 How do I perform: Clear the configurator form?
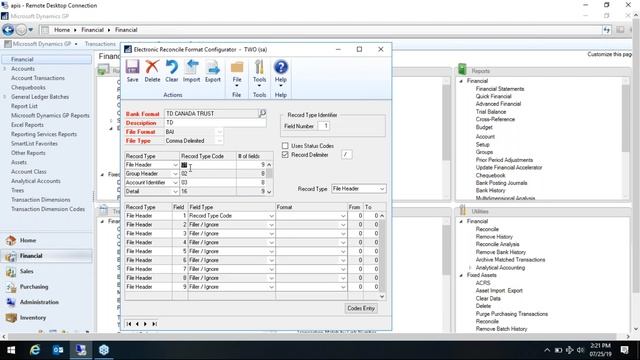click(x=172, y=71)
